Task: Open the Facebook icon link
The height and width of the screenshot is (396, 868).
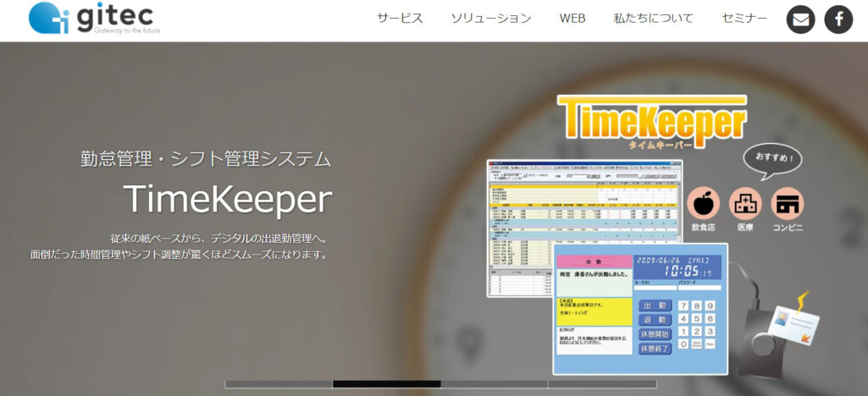Action: 838,20
